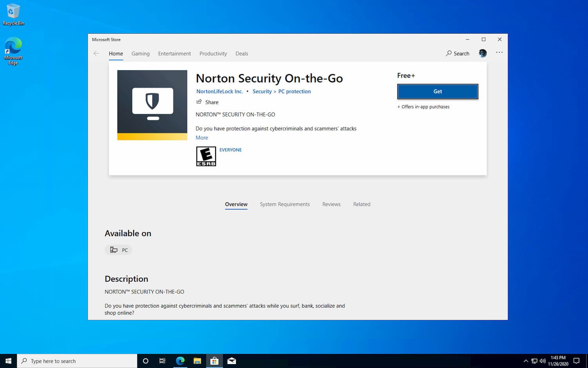This screenshot has height=368, width=588.
Task: Expand the description with the More link
Action: pos(201,137)
